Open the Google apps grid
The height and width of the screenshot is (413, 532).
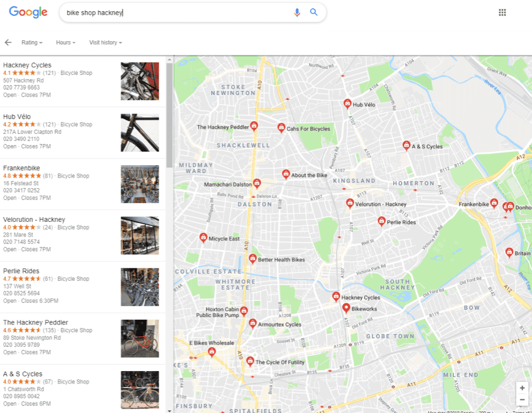point(502,12)
